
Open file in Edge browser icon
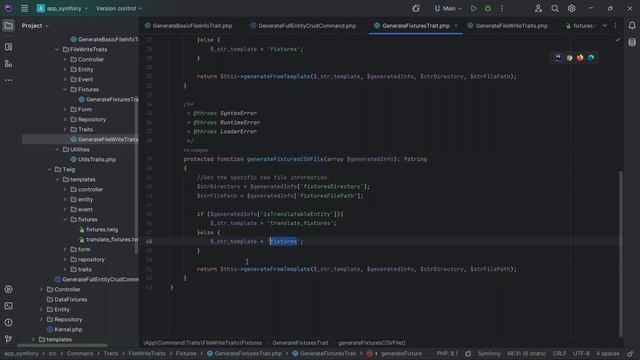point(591,58)
